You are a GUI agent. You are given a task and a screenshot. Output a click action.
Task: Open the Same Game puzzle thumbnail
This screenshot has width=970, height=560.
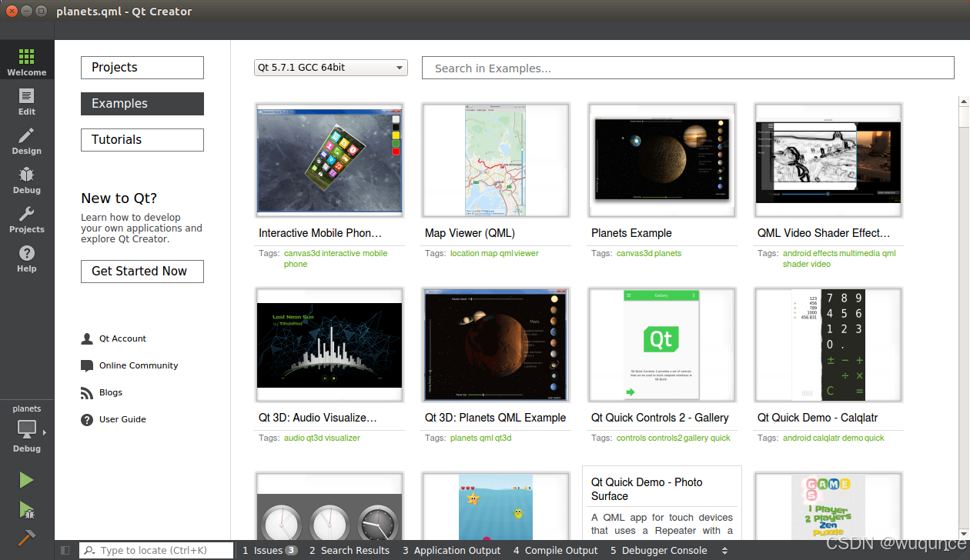click(x=828, y=507)
